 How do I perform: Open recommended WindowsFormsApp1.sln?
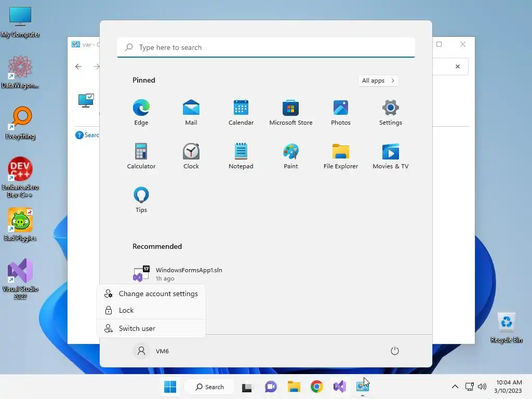pos(178,274)
